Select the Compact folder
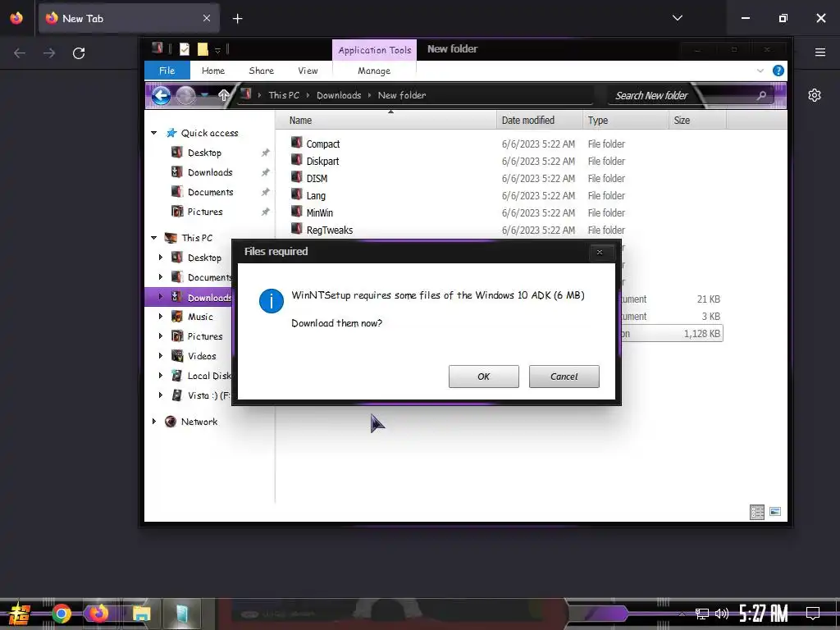This screenshot has width=840, height=630. click(x=322, y=144)
